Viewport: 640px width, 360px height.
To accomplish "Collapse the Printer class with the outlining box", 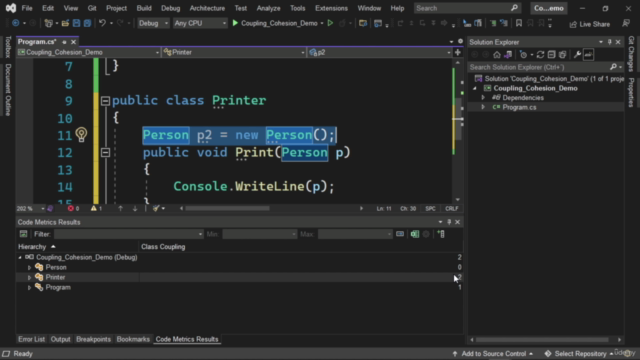I will pyautogui.click(x=105, y=100).
